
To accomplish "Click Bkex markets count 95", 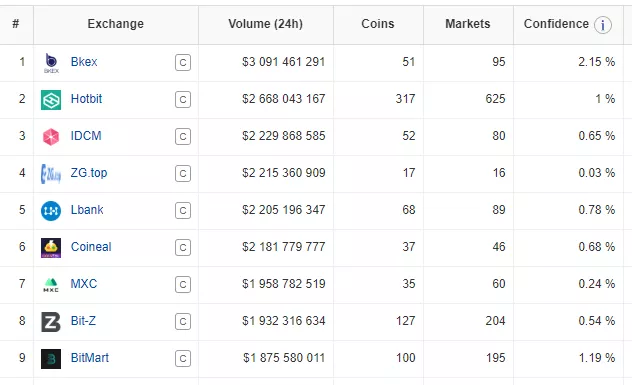I will [x=499, y=62].
